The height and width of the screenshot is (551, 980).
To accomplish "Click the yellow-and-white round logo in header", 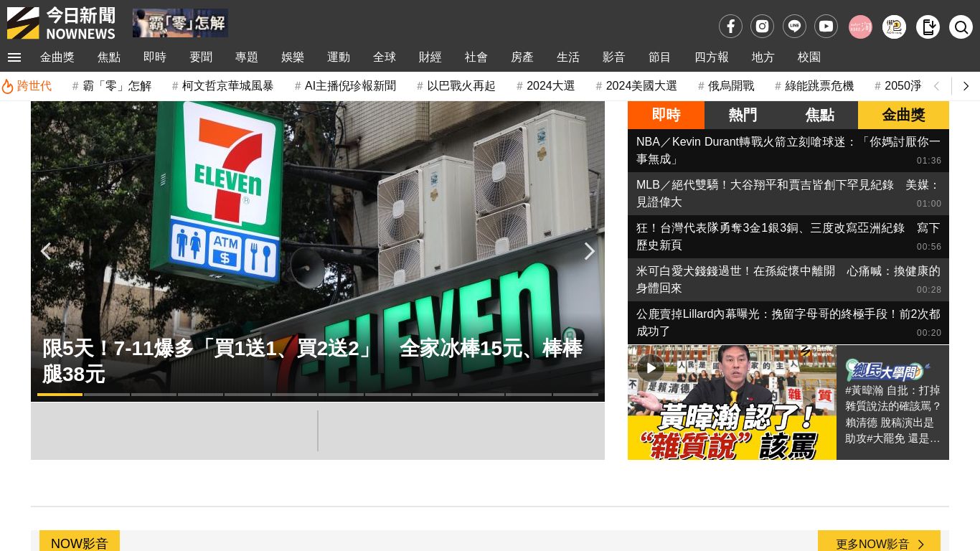I will pos(894,27).
